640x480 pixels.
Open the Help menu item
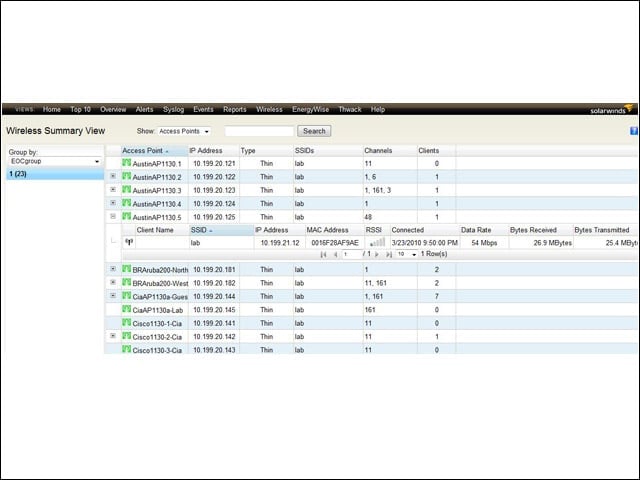(378, 109)
